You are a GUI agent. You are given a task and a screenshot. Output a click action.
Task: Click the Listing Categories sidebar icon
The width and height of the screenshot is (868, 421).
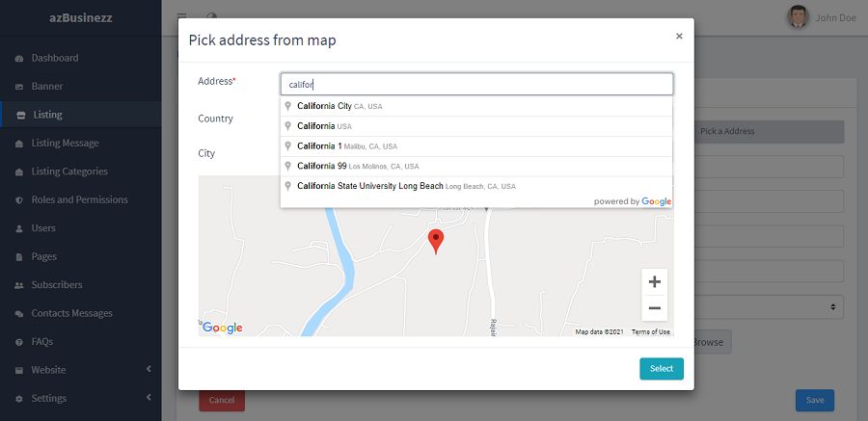tap(20, 172)
